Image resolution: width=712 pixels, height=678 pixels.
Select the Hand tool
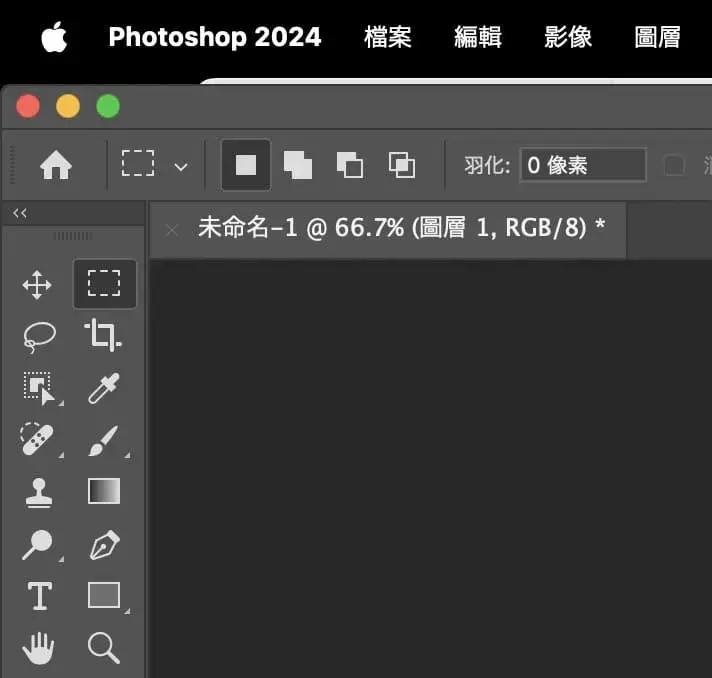click(x=38, y=648)
